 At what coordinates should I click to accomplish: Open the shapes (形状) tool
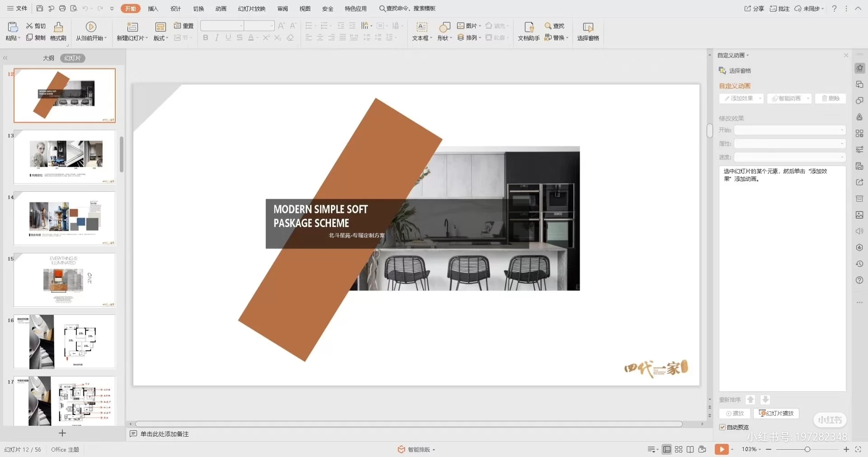444,31
